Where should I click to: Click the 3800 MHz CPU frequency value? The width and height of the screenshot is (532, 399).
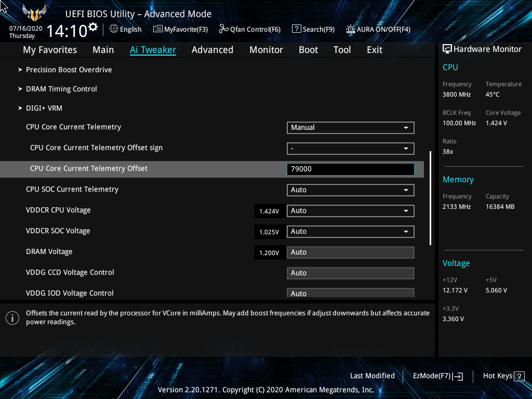457,95
